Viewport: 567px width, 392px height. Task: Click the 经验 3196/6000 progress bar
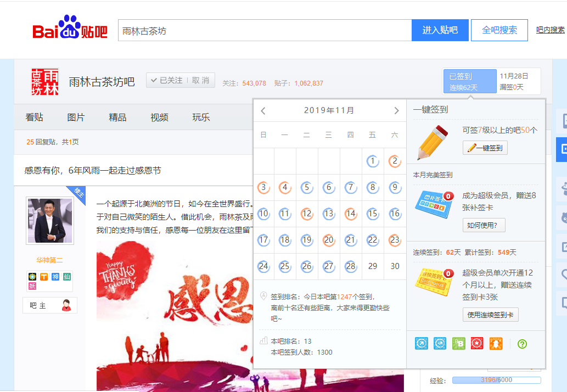tap(497, 380)
